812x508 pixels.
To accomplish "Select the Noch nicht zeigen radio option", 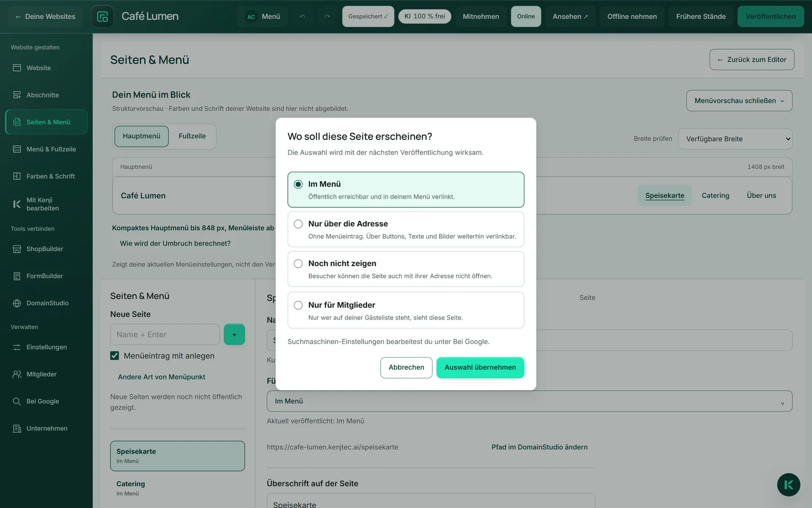I will coord(298,264).
